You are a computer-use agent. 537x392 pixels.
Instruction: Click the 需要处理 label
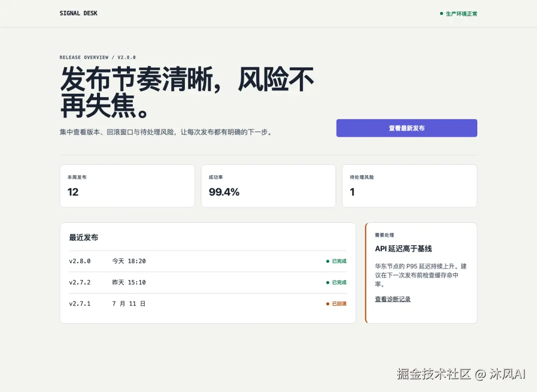tap(384, 235)
